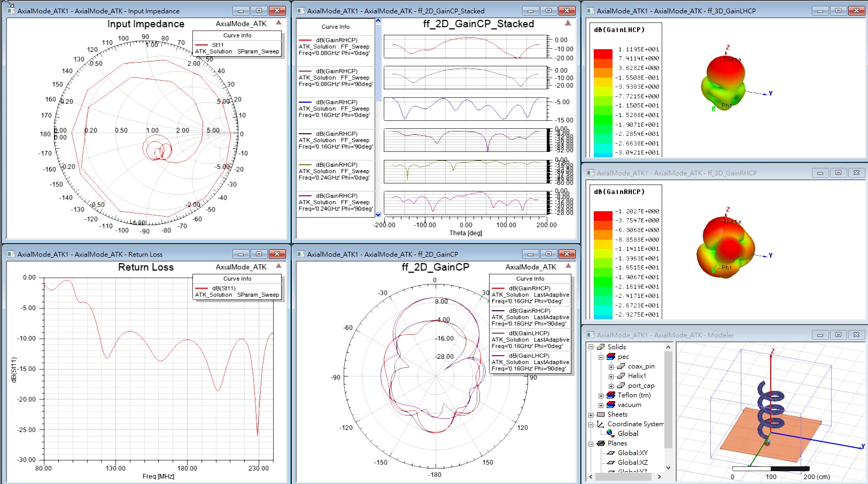Image resolution: width=868 pixels, height=484 pixels.
Task: Collapse the Planes tree node
Action: pyautogui.click(x=591, y=444)
